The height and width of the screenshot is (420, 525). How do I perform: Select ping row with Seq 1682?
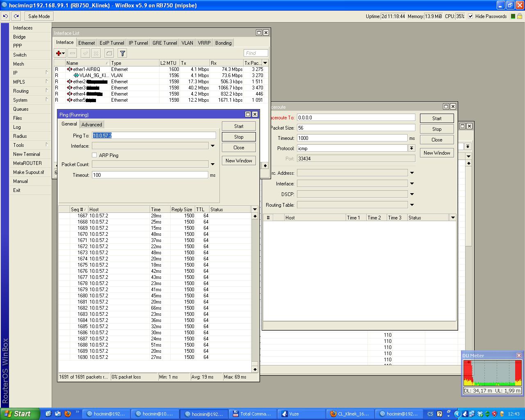point(155,308)
